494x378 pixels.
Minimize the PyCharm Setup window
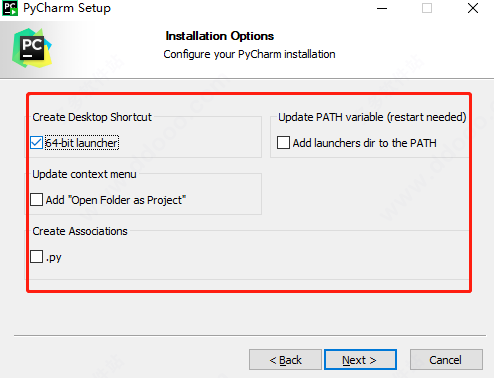click(382, 8)
